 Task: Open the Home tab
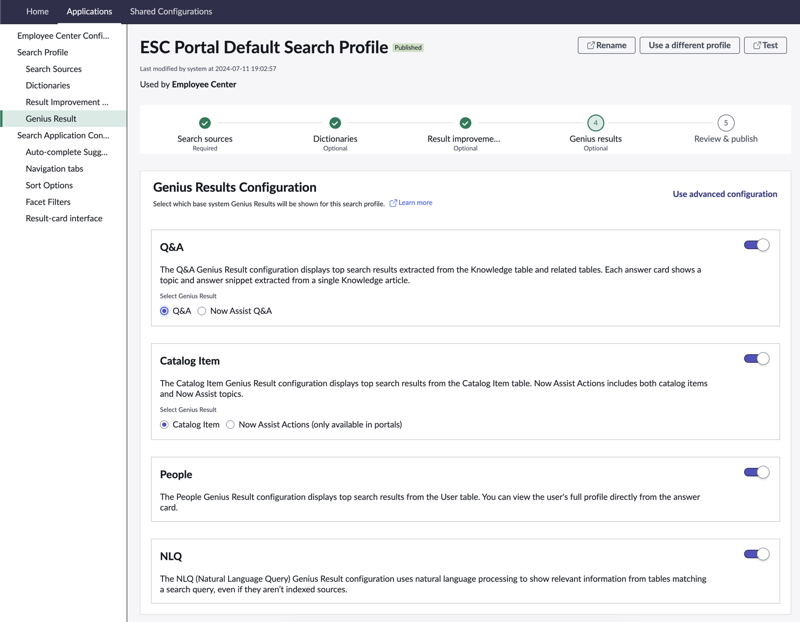37,11
